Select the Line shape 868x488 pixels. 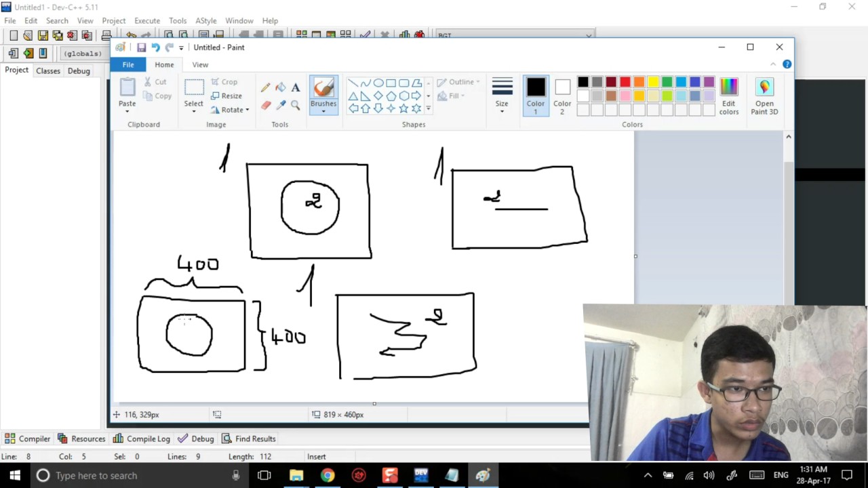coord(353,83)
